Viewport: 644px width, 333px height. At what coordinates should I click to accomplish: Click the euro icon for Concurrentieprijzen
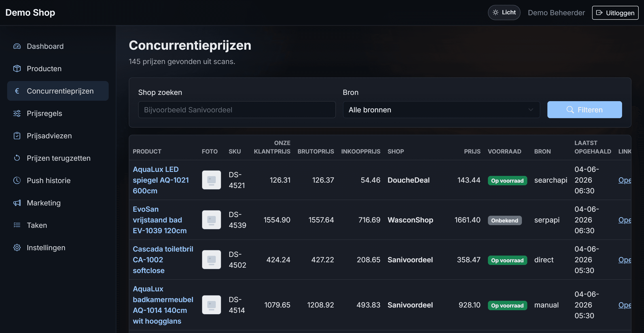17,91
